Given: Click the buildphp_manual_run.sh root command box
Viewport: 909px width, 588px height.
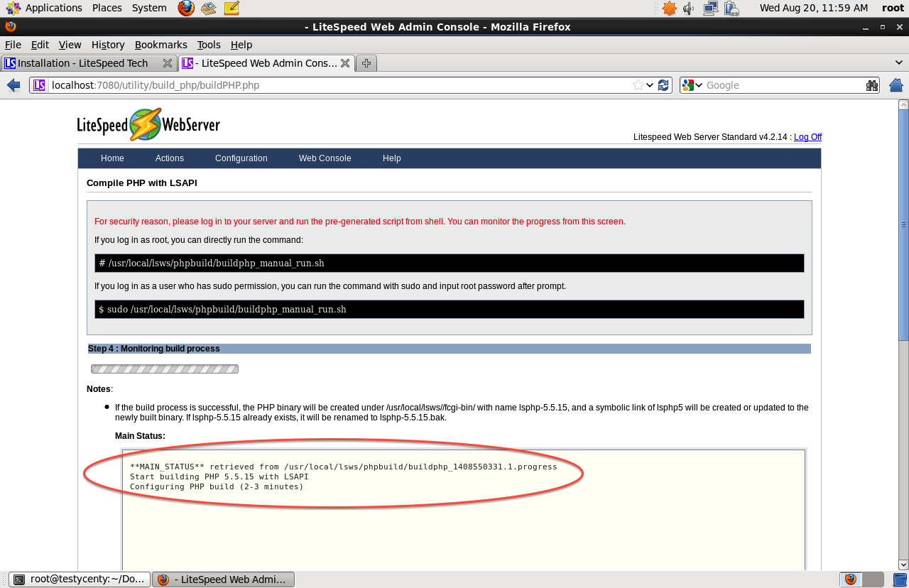Looking at the screenshot, I should 450,263.
